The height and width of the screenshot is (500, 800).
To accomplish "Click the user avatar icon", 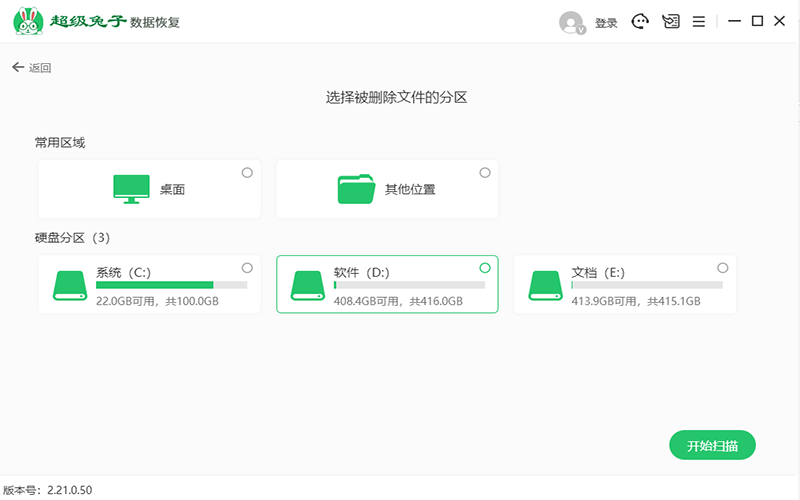I will 571,22.
